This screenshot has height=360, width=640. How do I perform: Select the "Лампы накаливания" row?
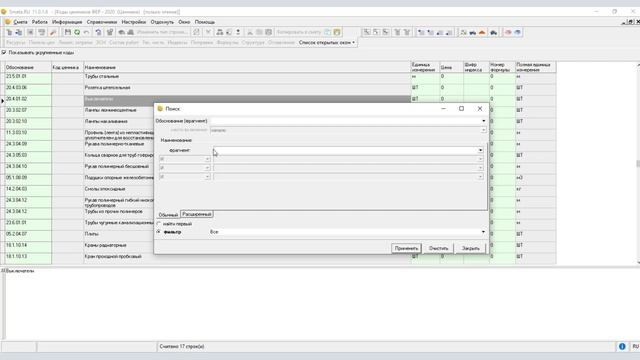(x=119, y=122)
